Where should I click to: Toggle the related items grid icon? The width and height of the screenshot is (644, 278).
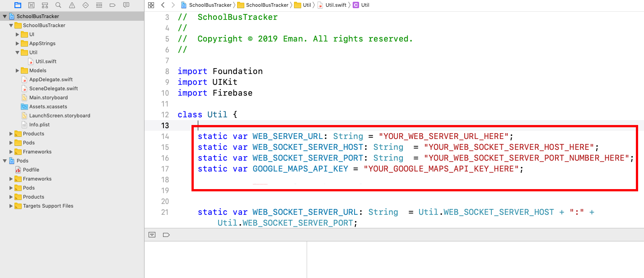pos(151,5)
